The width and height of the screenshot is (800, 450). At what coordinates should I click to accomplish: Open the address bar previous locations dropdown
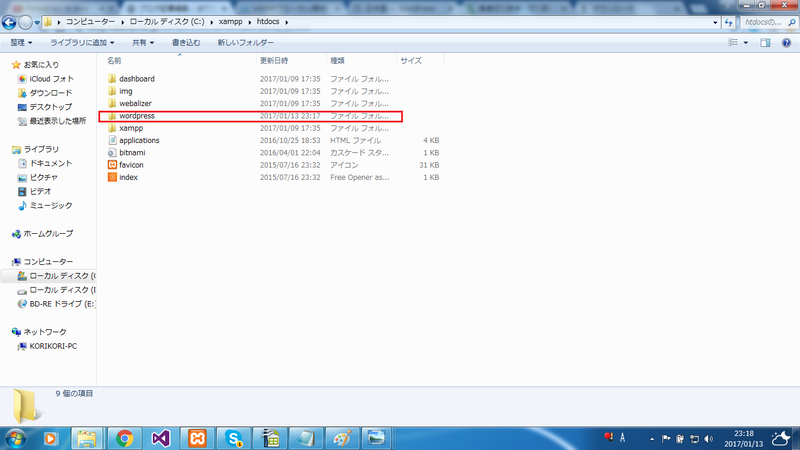pos(715,22)
